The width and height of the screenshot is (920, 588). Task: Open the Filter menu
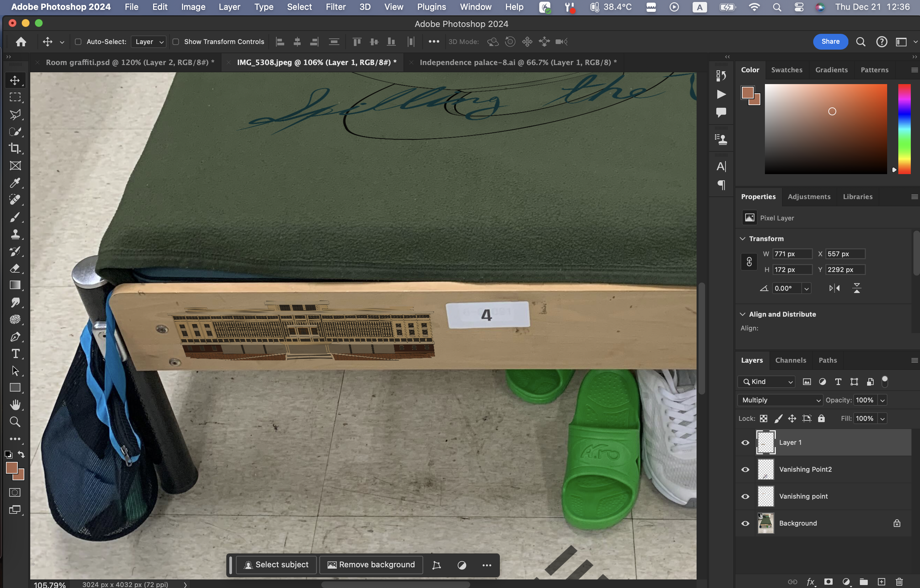point(335,7)
